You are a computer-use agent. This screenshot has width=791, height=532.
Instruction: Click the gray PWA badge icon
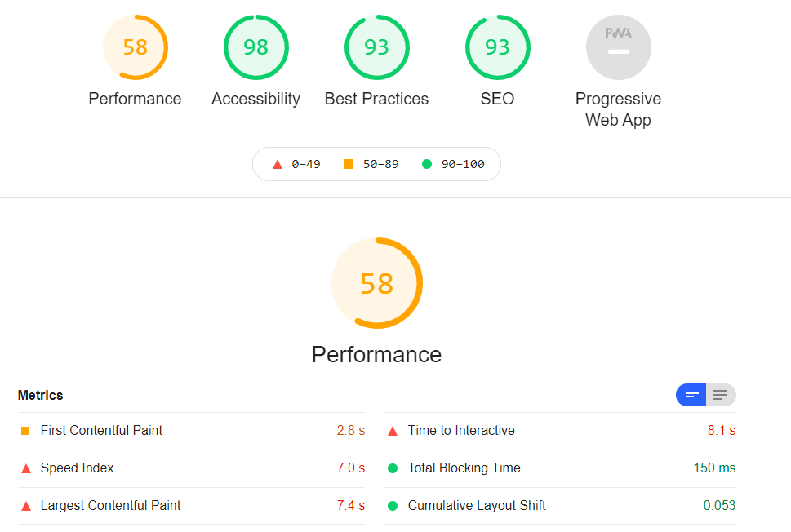click(619, 47)
